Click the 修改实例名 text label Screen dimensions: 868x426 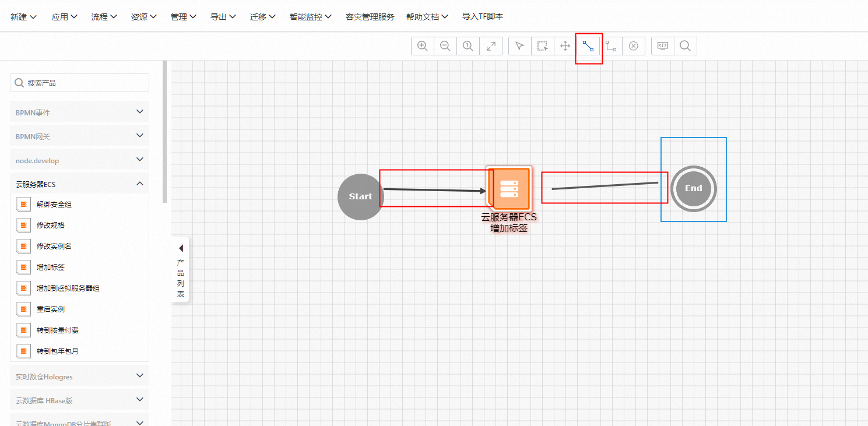[x=54, y=247]
